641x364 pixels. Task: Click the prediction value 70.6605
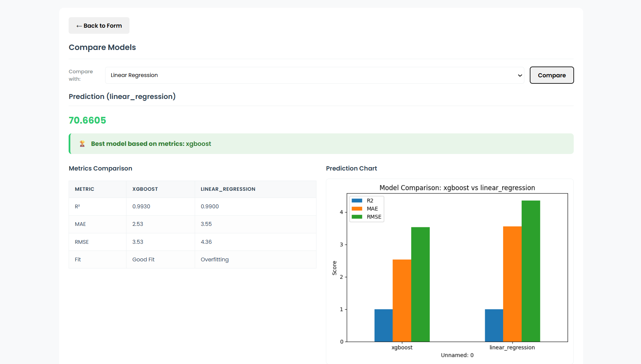coord(87,120)
